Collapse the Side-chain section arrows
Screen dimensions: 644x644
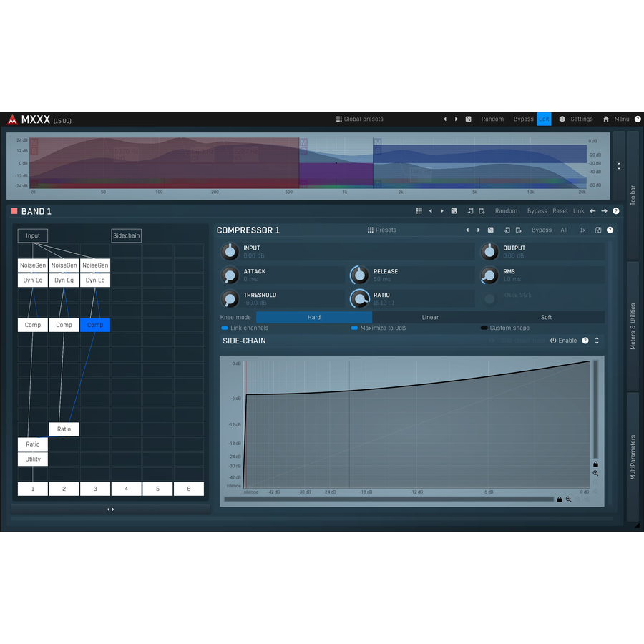[597, 341]
